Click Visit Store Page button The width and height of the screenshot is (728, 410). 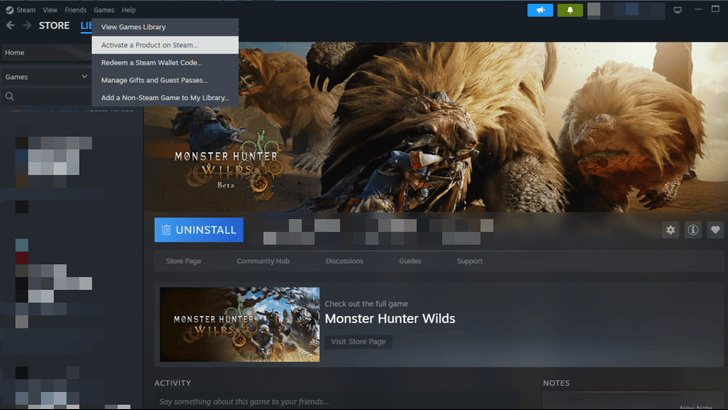tap(358, 342)
